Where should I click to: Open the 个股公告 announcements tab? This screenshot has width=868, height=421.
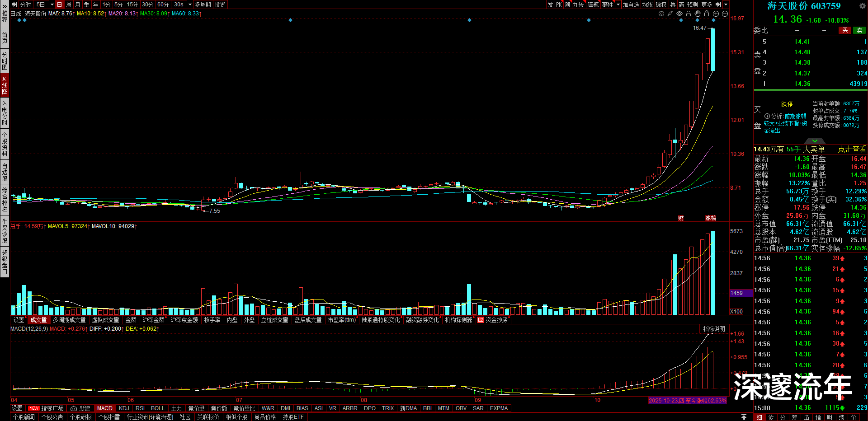click(52, 417)
